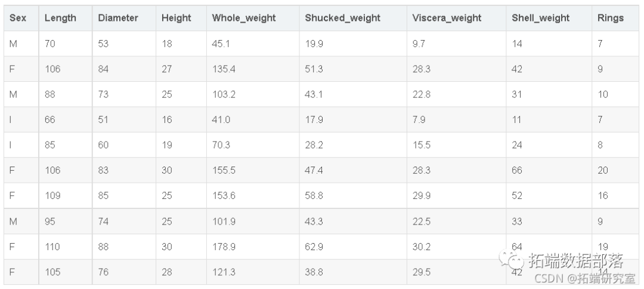The image size is (644, 289).
Task: Click the CSDN @拓端研究室 watermark text
Action: click(578, 278)
